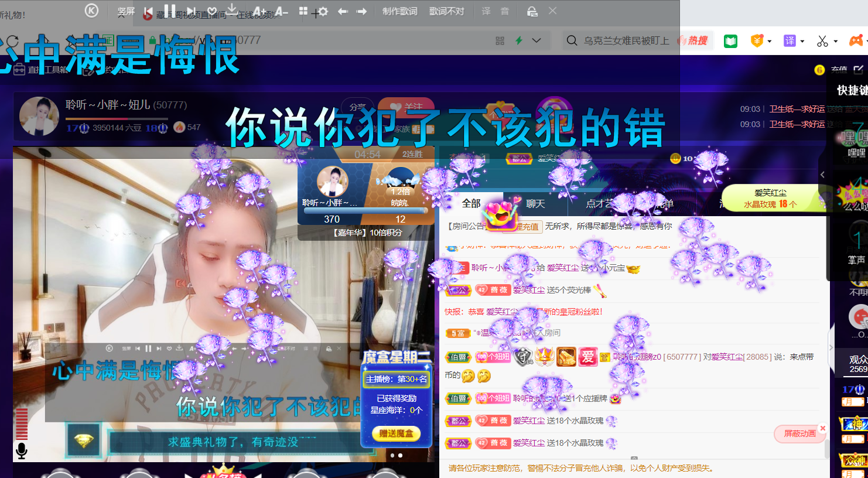
Task: Click the host avatar thumbnail
Action: (x=39, y=116)
